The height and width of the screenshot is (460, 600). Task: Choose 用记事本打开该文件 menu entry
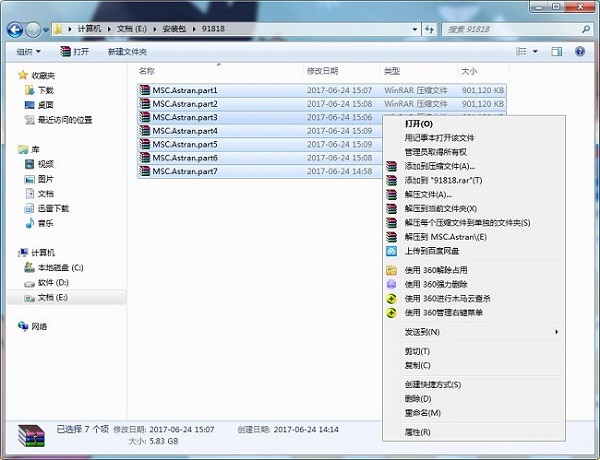[474, 138]
